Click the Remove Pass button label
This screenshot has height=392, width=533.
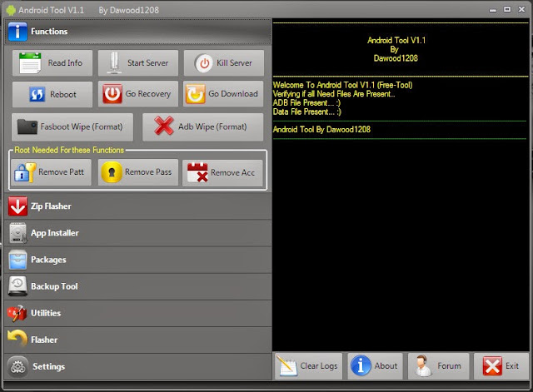(x=148, y=172)
